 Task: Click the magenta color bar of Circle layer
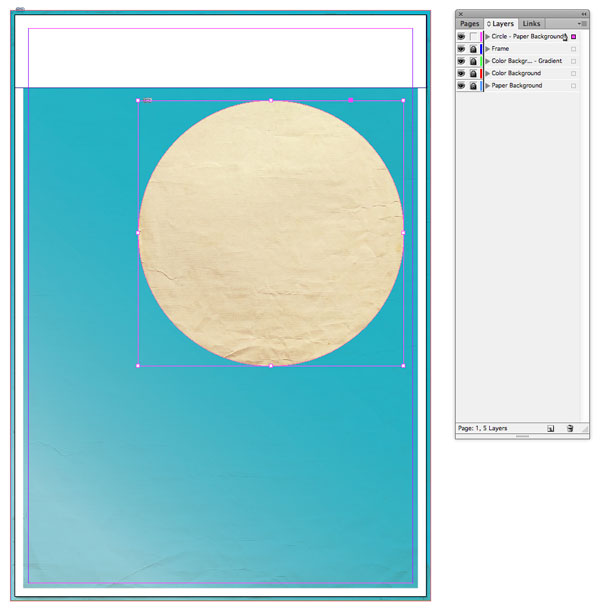(481, 37)
